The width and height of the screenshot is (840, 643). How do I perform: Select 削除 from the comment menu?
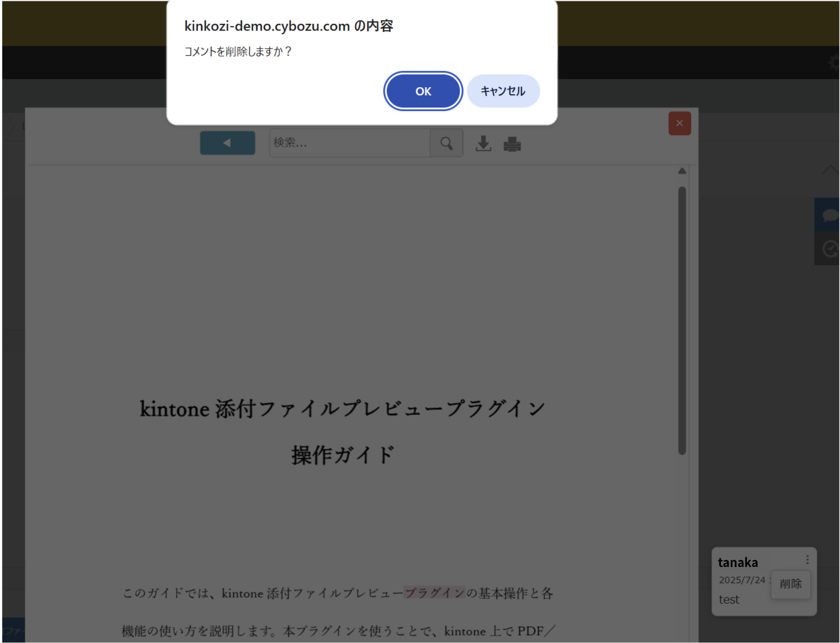(x=790, y=584)
